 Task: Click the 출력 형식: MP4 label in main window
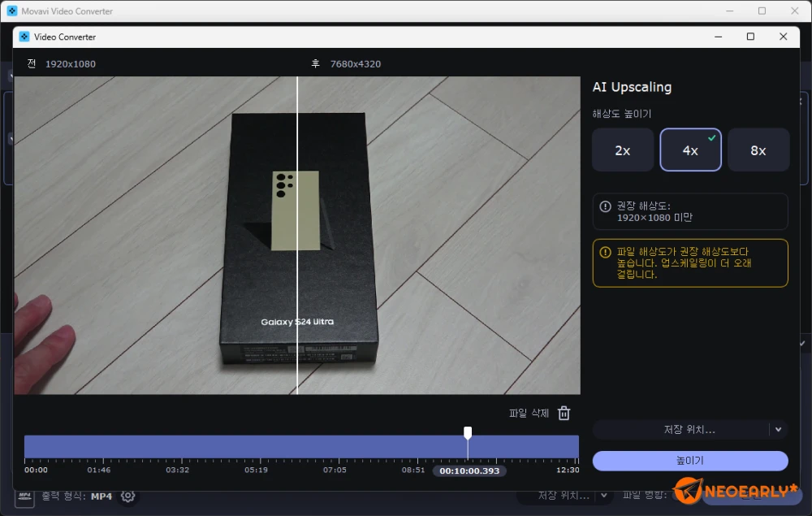pyautogui.click(x=76, y=496)
